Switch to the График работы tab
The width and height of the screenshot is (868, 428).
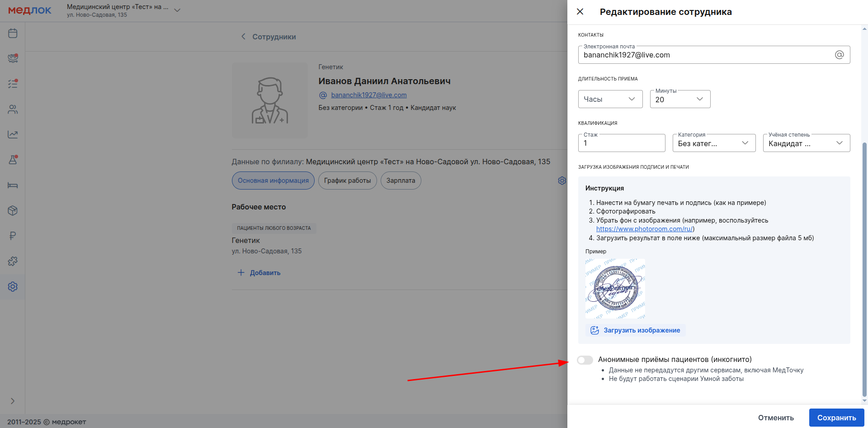347,181
